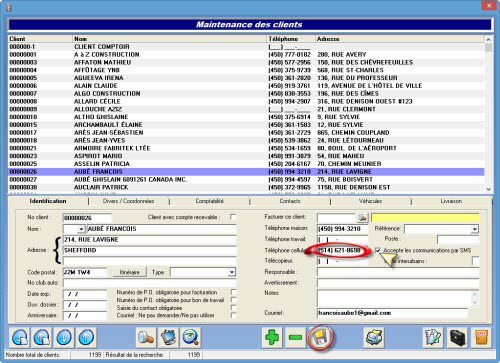Click client list scrollbar down arrow

(x=488, y=189)
